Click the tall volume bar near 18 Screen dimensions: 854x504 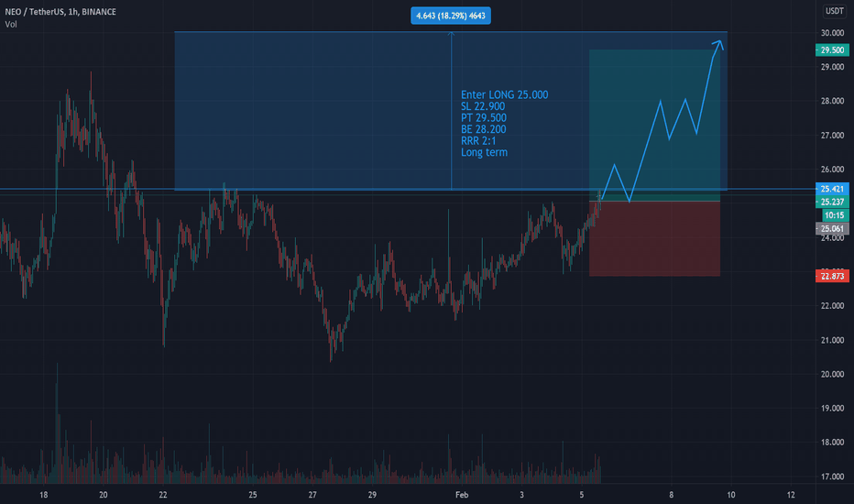point(57,423)
